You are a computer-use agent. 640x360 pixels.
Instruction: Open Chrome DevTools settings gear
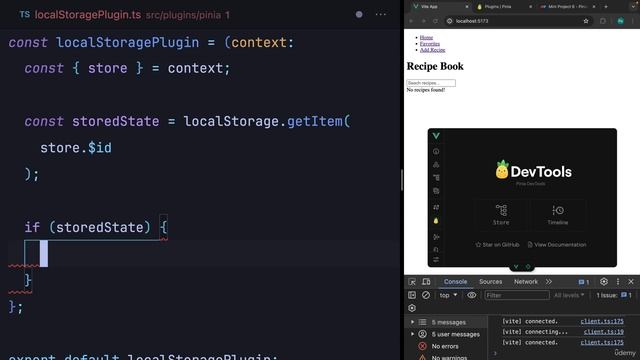tap(604, 282)
